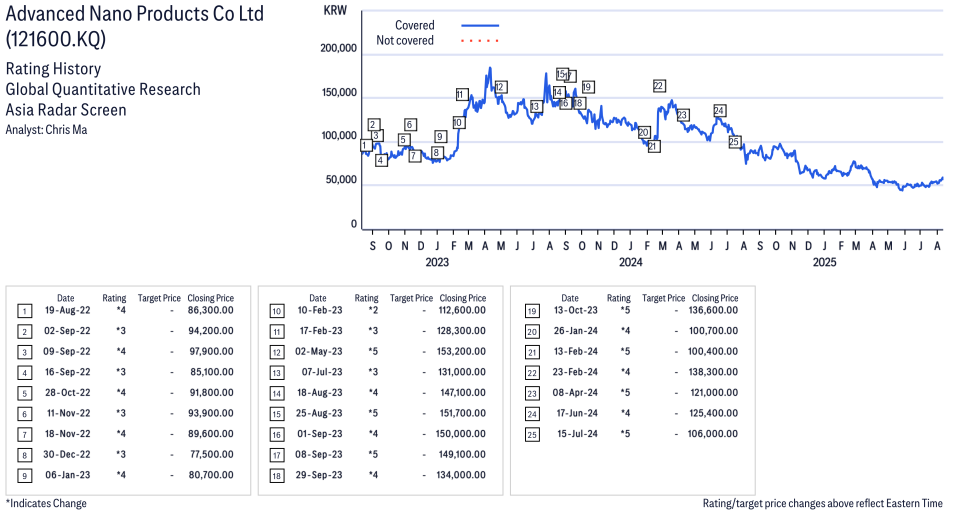Click chart marker 12 on the chart
This screenshot has height=510, width=954.
(x=500, y=87)
